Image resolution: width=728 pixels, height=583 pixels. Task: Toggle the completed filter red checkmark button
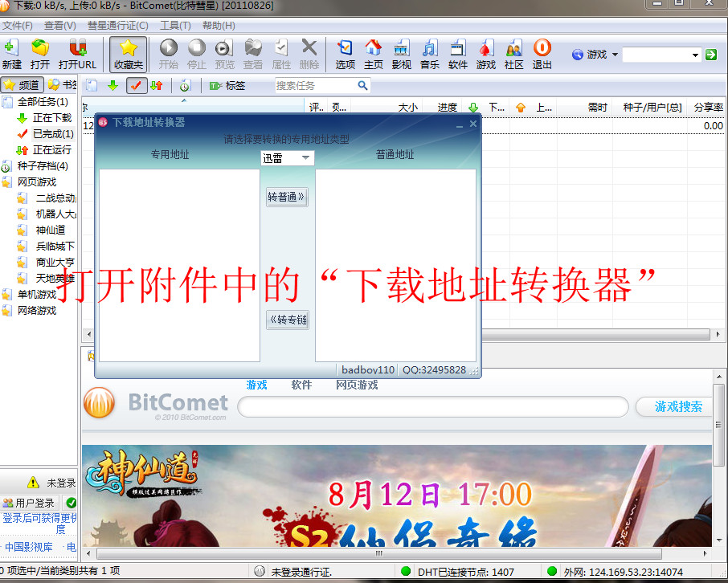(137, 85)
